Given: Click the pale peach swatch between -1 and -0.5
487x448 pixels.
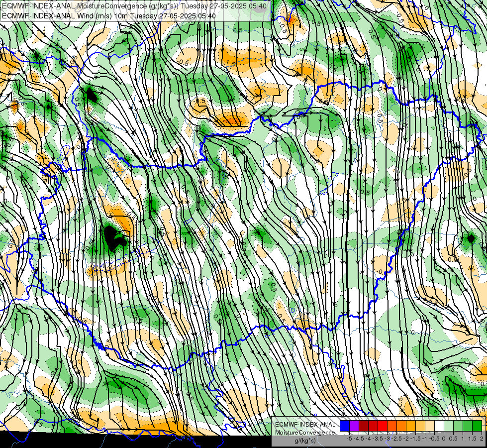Looking at the screenshot, I should (x=430, y=426).
